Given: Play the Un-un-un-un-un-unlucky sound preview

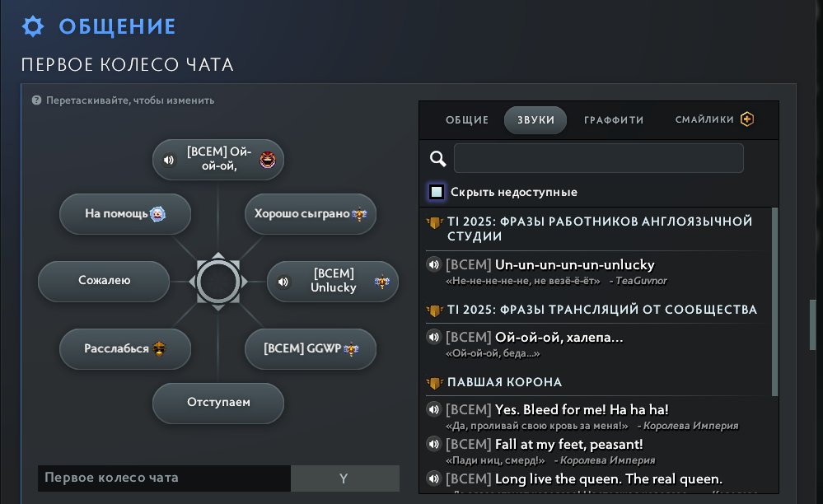Looking at the screenshot, I should pyautogui.click(x=433, y=265).
